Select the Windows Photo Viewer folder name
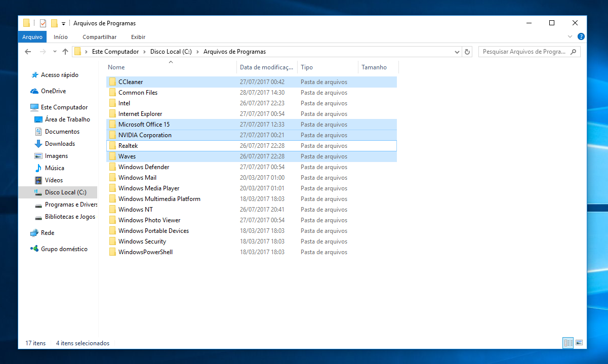The image size is (608, 364). pos(149,220)
